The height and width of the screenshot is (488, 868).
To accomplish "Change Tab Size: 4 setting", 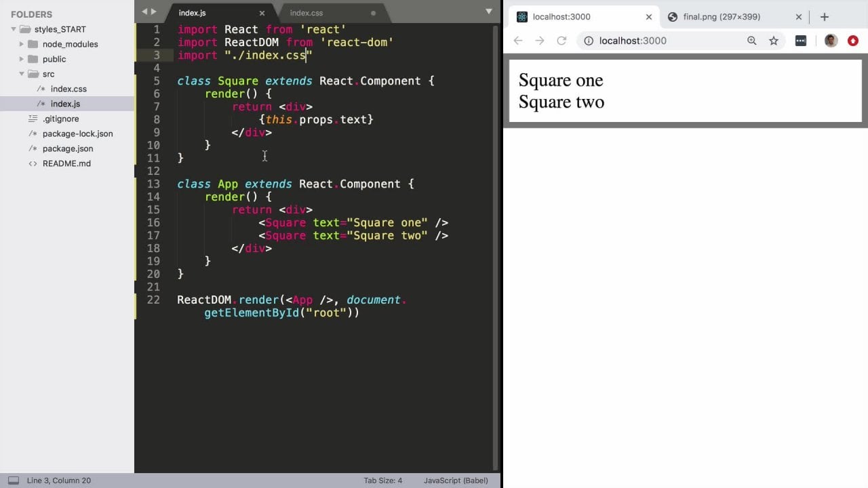I will tap(382, 481).
